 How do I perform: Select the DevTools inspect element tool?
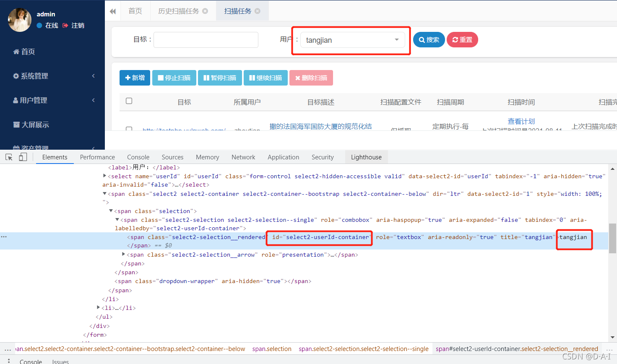tap(9, 157)
